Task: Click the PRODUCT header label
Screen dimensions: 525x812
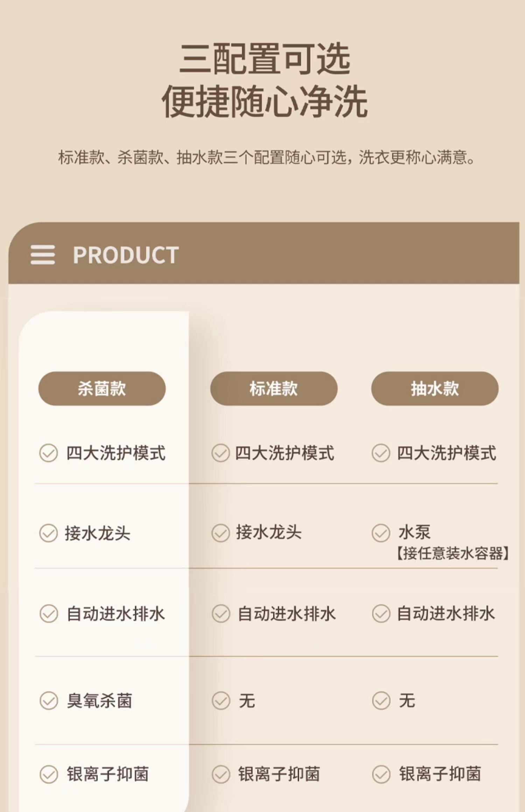Action: coord(126,255)
